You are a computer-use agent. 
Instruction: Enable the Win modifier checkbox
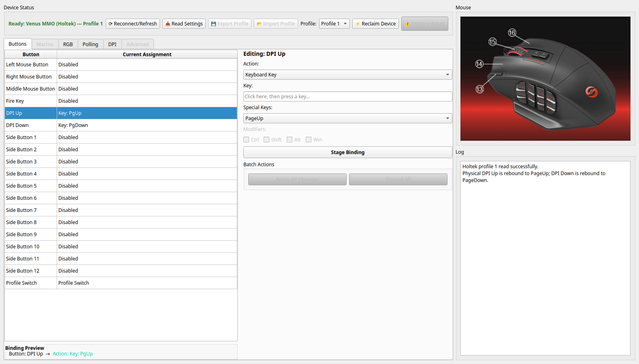(x=309, y=140)
